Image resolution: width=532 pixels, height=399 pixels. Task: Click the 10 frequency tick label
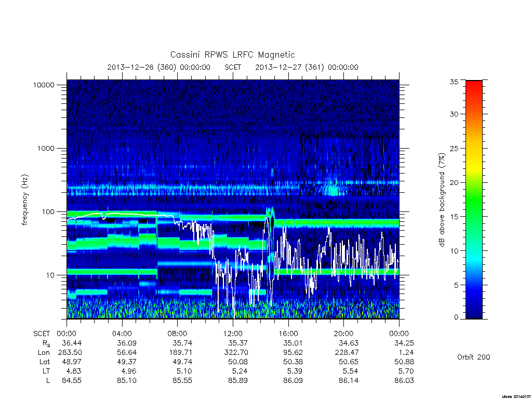tap(50, 275)
